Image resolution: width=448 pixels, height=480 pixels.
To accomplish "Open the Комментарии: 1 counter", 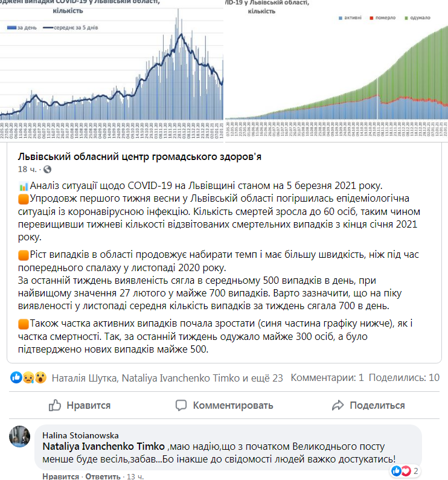I will [327, 378].
